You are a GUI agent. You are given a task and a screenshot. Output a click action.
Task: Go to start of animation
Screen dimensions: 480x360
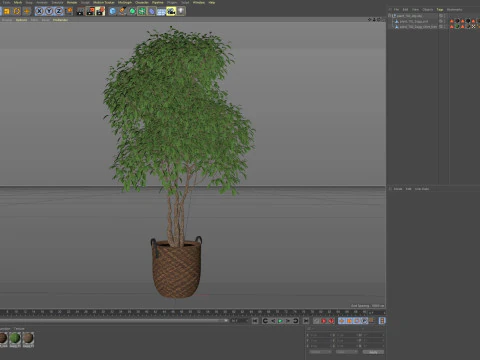tap(255, 321)
